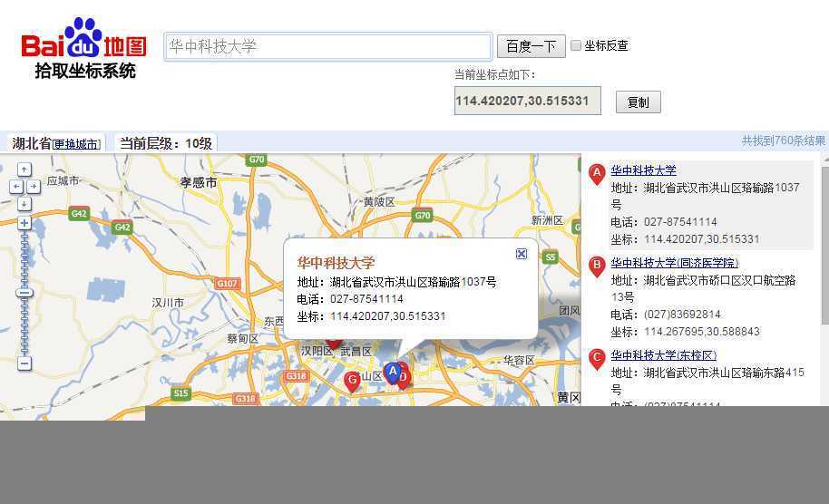Click the 当前层级:10级 label

click(166, 143)
